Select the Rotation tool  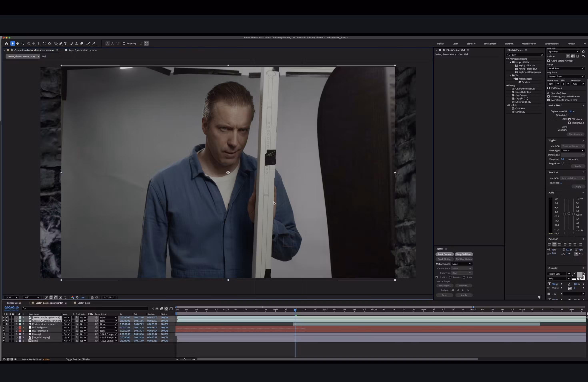45,43
